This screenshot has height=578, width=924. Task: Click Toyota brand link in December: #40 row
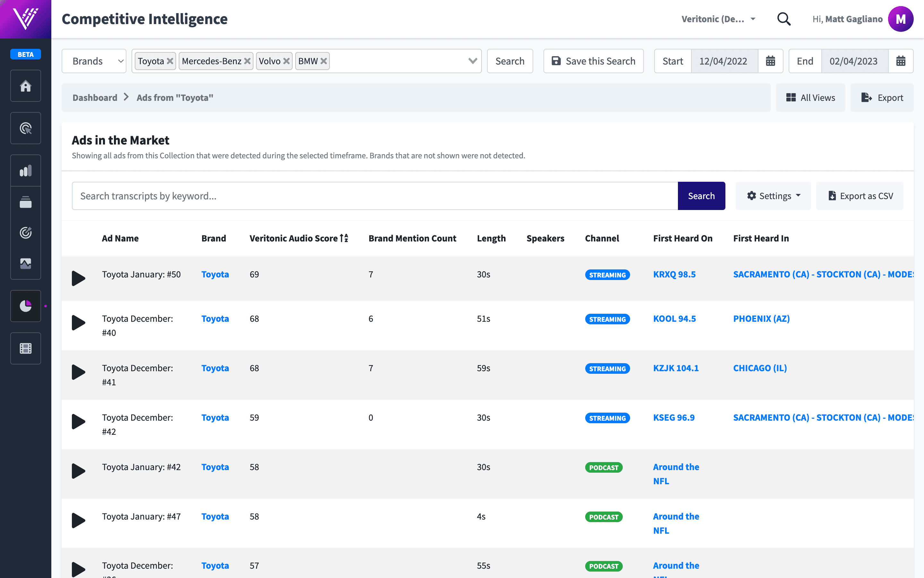pyautogui.click(x=215, y=319)
